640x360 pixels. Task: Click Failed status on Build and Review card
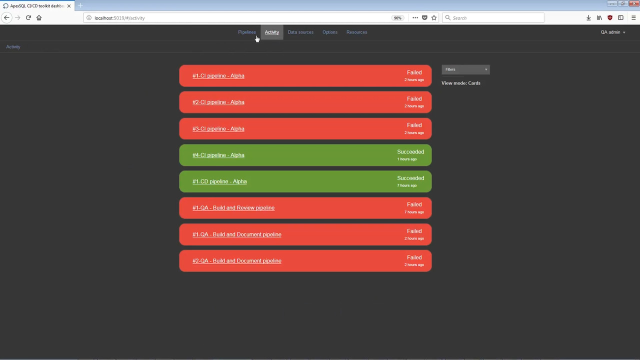414,204
